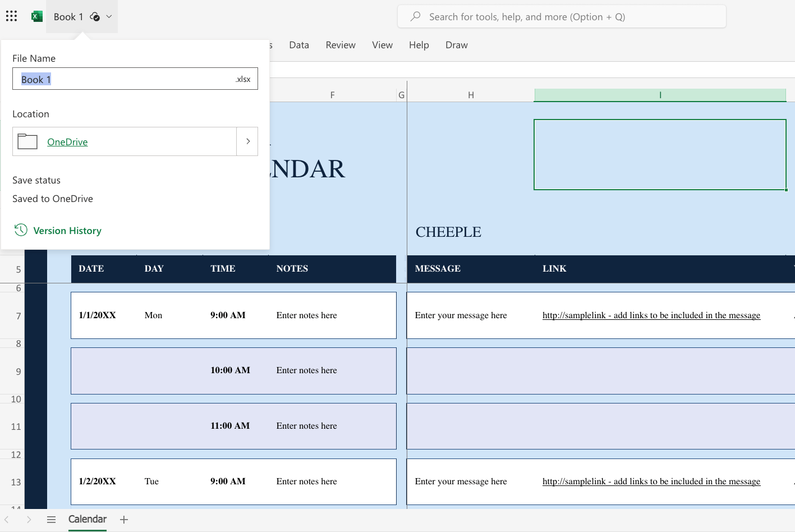Screen dimensions: 795x532
Task: Open the all-sheets list via hamburger icon
Action: tap(52, 519)
